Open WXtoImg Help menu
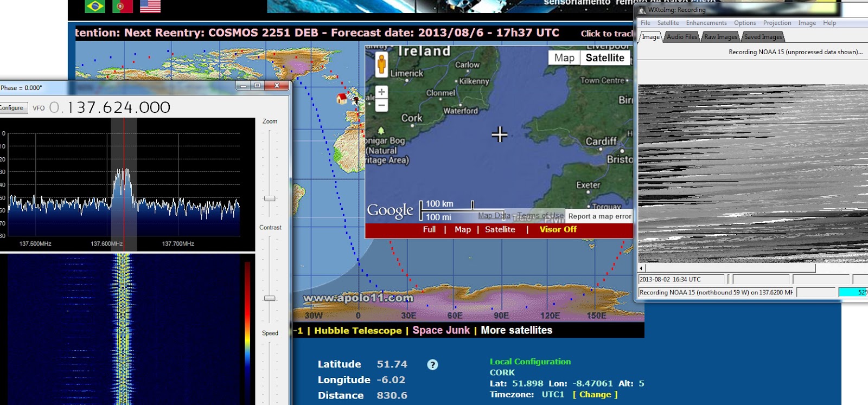 coord(829,23)
